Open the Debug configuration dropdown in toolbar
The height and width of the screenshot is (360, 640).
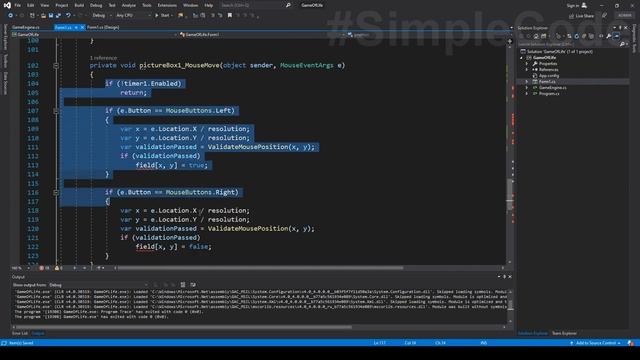[x=102, y=16]
